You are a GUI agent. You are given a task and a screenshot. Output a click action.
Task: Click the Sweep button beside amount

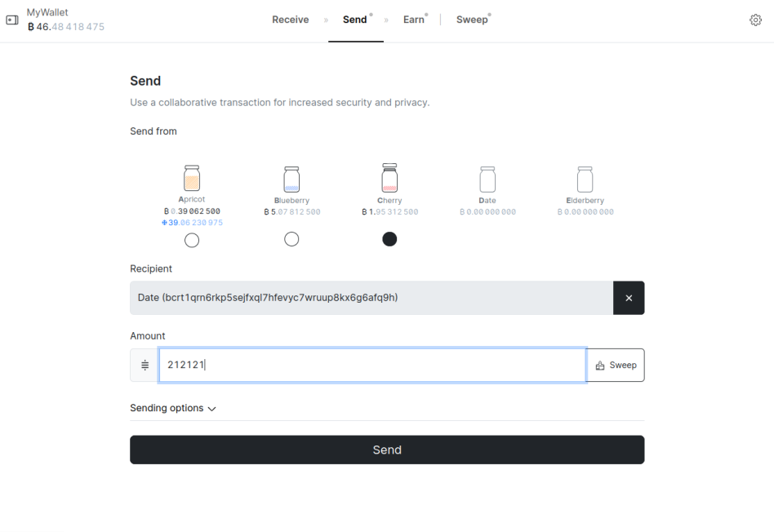point(616,366)
